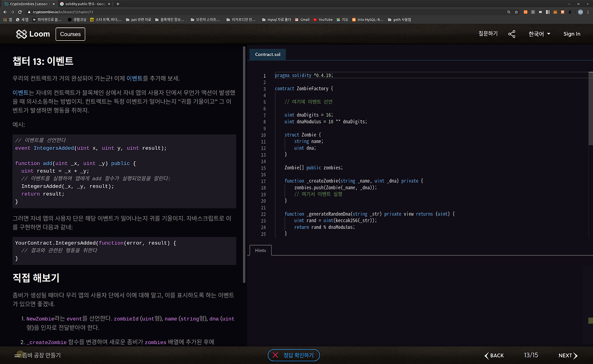
Task: Click the browser zoom magnifier icon
Action: (509, 12)
